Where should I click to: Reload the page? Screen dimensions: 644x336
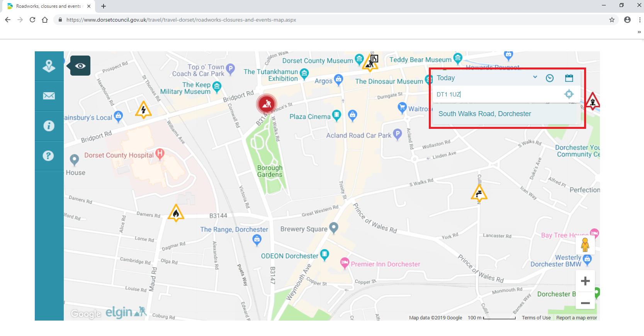(x=32, y=20)
